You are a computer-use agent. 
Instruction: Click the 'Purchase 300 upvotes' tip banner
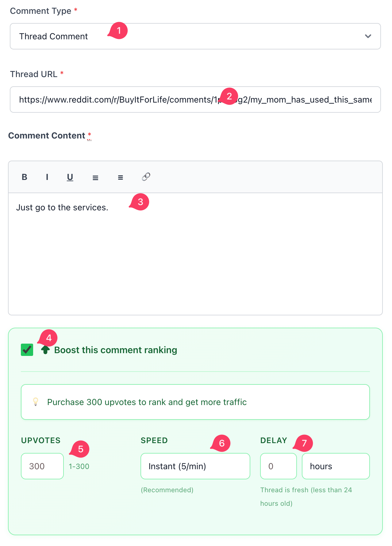(x=195, y=402)
